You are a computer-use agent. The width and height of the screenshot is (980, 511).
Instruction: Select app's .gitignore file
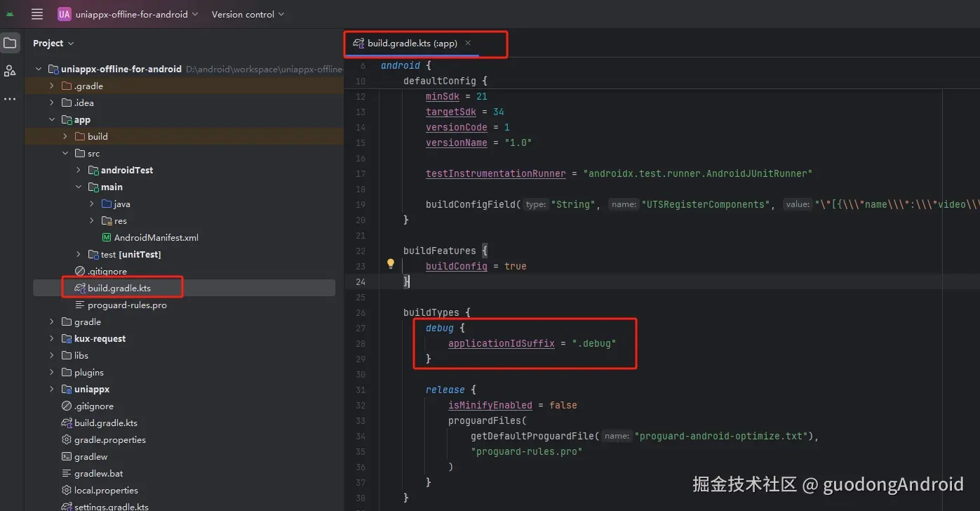107,271
